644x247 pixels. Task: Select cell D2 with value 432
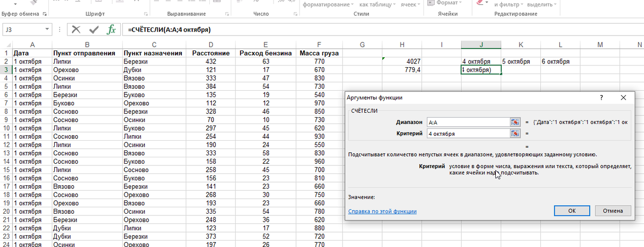pyautogui.click(x=210, y=61)
